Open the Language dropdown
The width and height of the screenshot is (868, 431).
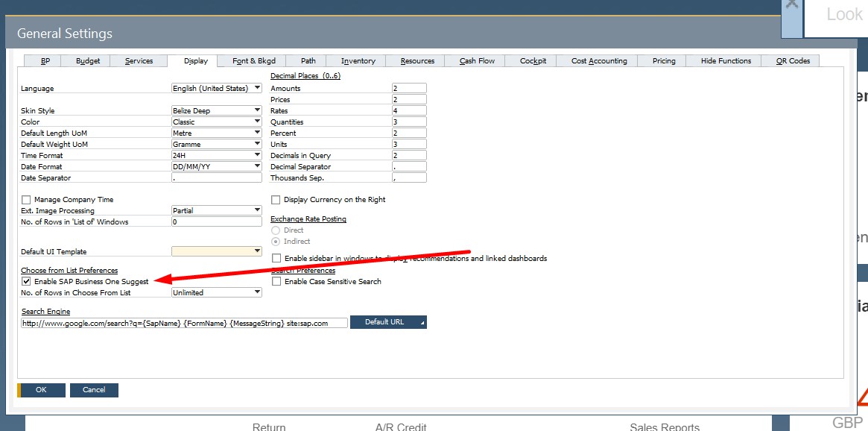pyautogui.click(x=256, y=87)
